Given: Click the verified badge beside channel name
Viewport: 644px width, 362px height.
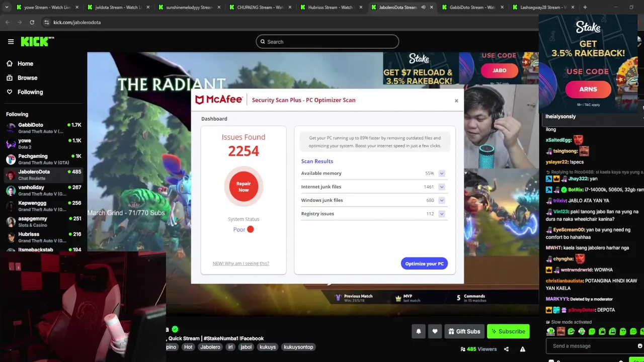Looking at the screenshot, I should coord(175,329).
